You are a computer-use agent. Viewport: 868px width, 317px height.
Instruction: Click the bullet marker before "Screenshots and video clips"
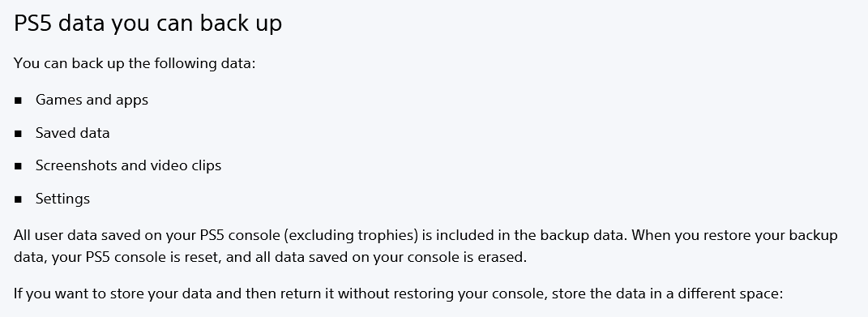19,166
